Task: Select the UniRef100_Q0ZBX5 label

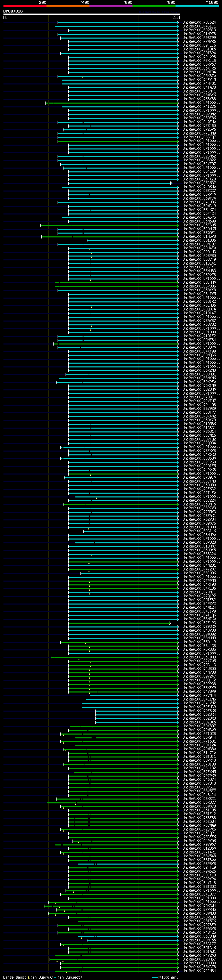Action: click(x=199, y=722)
